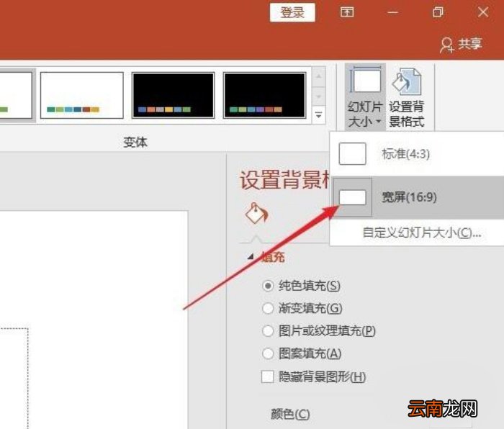
Task: Select the black variant with blue-orange color bar
Action: 174,95
